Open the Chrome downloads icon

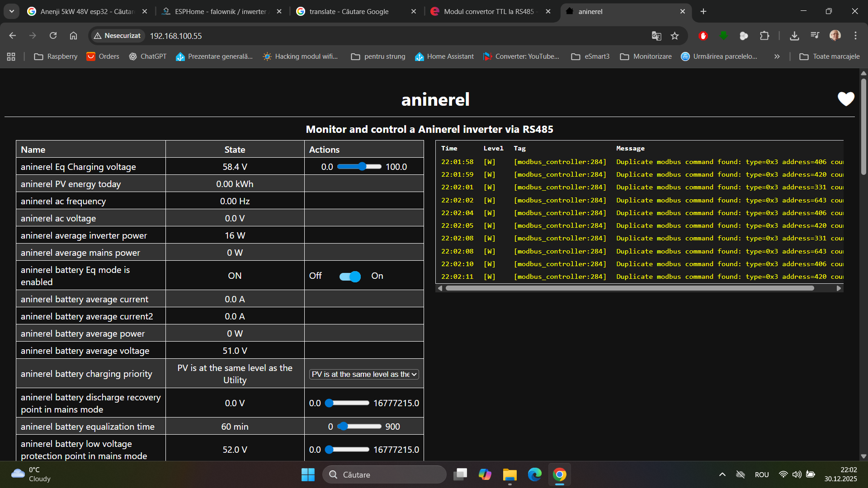[794, 36]
